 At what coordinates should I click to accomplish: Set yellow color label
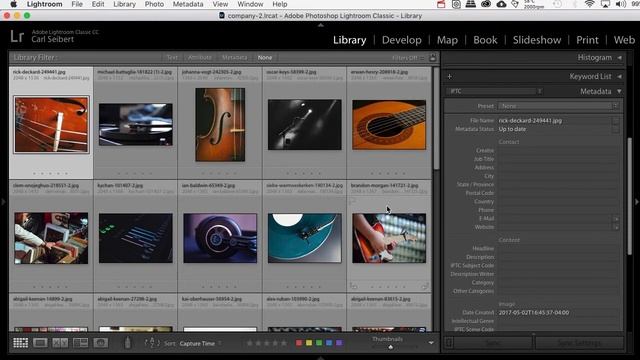pyautogui.click(x=309, y=343)
